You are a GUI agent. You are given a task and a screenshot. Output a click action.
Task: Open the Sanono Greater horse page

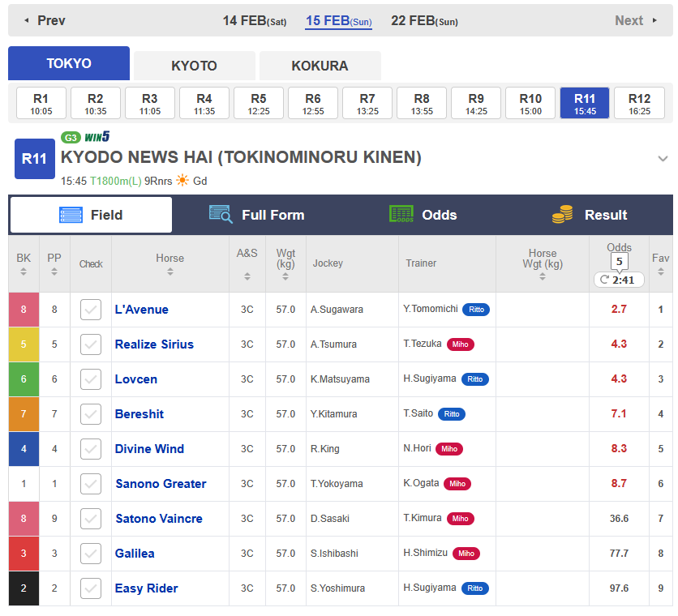[161, 484]
